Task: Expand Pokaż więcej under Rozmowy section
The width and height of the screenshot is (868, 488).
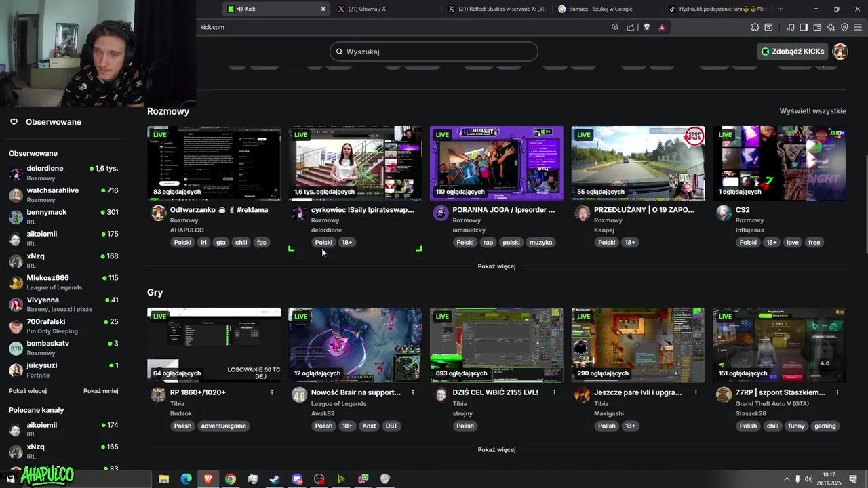Action: coord(496,266)
